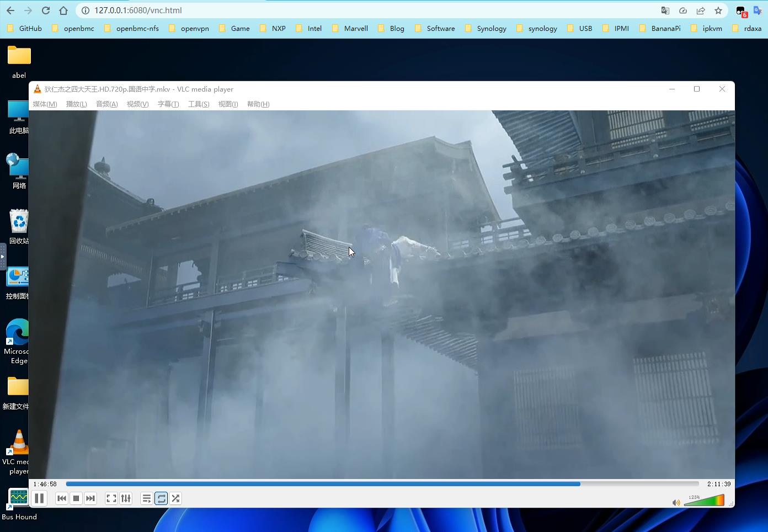This screenshot has height=532, width=768.
Task: Go back in the browser
Action: coord(10,10)
